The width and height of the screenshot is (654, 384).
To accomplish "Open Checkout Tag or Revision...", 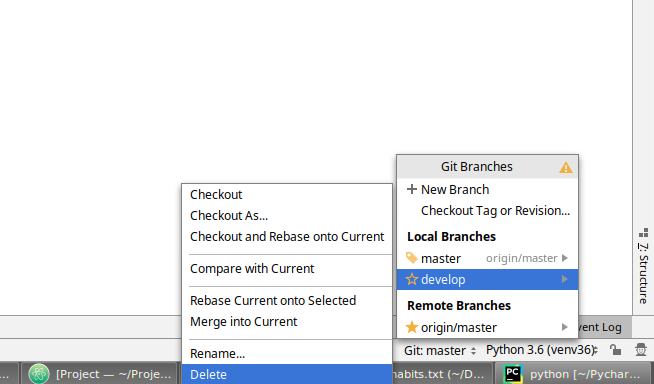I will [x=487, y=211].
